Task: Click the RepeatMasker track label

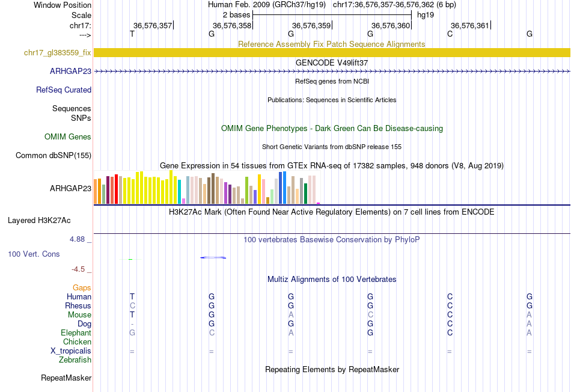Action: click(x=66, y=378)
